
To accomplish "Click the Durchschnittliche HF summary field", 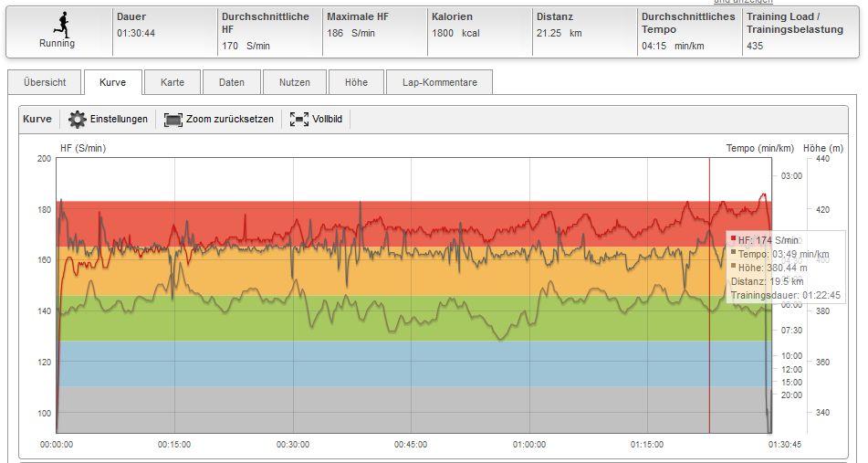I will pyautogui.click(x=267, y=31).
